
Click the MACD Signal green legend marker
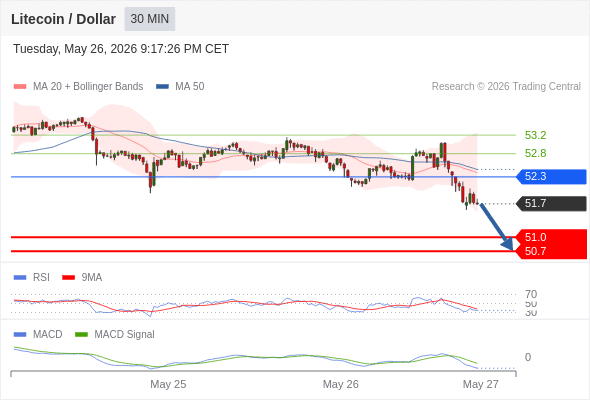tap(81, 334)
